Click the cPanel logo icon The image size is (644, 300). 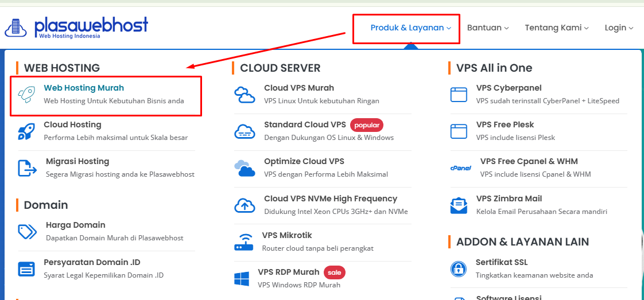click(461, 168)
